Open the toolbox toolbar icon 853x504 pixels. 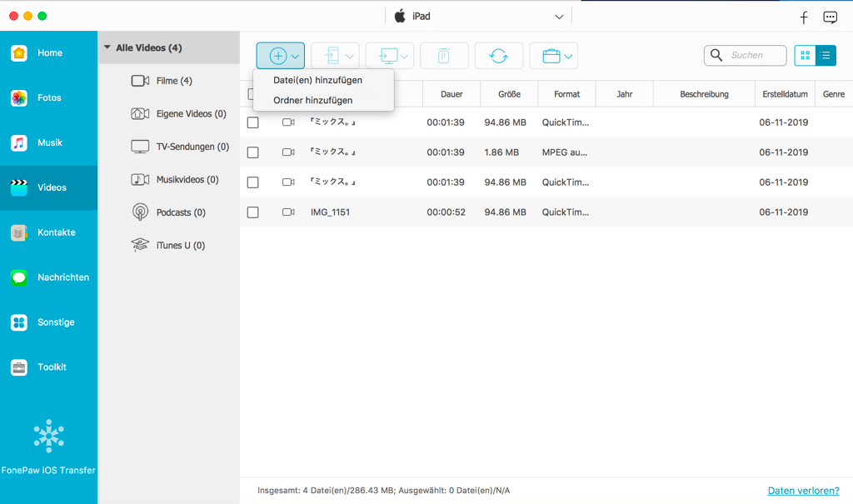551,56
